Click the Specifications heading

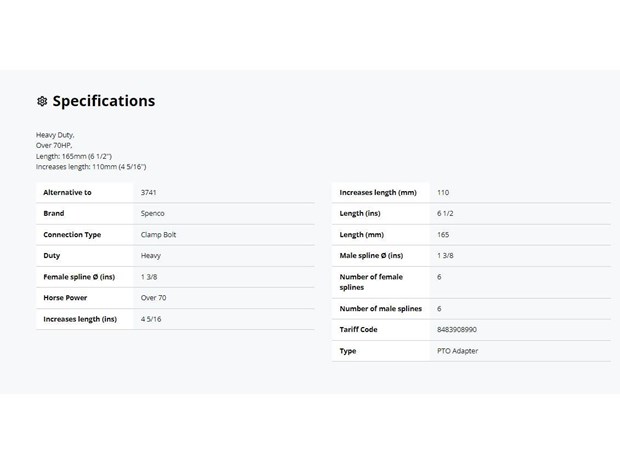(104, 101)
